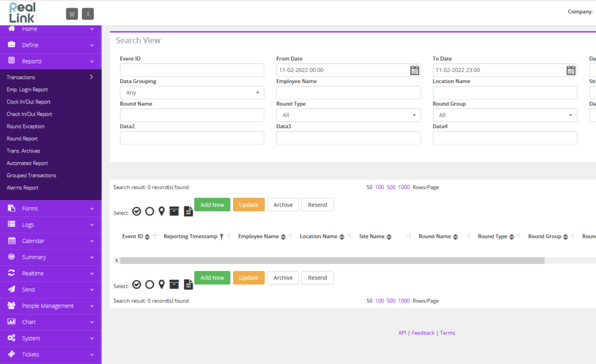Open the Data Grouping dropdown
Viewport: 596px width, 364px height.
191,92
